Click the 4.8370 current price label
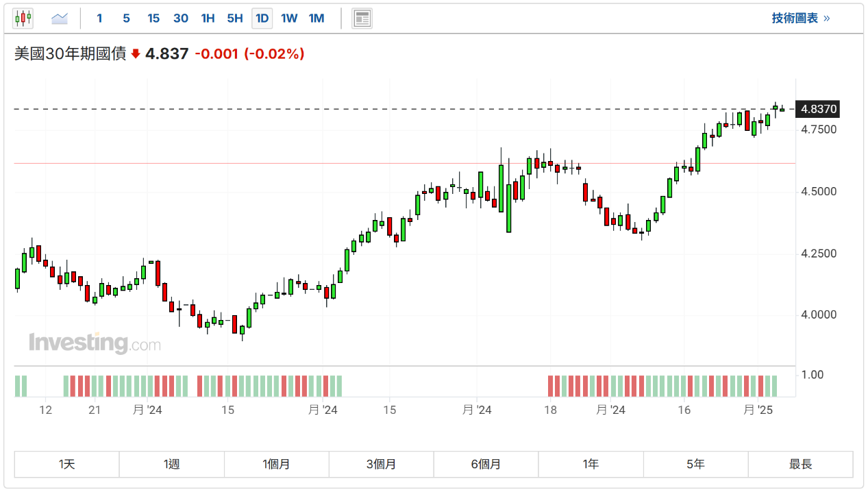868x492 pixels. click(x=819, y=109)
